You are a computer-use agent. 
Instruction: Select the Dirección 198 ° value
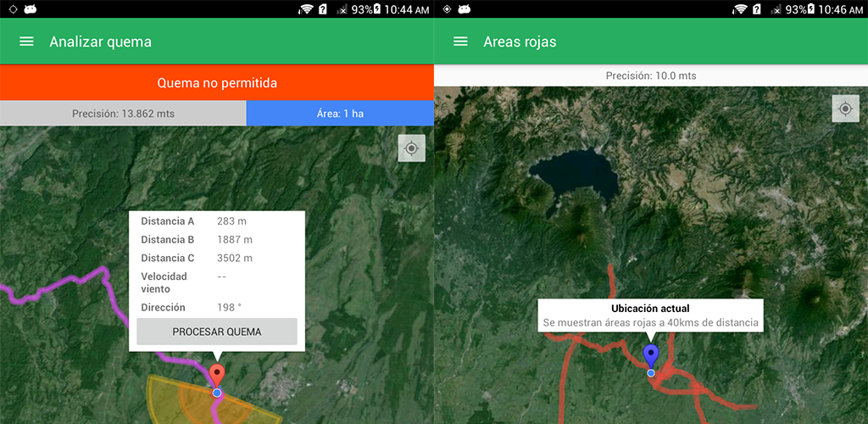230,307
